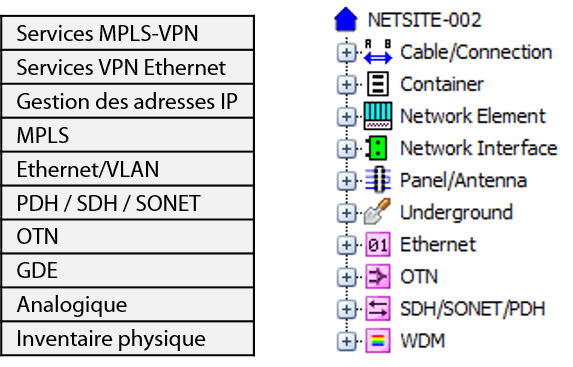Viewport: 573px width, 367px height.
Task: Select the NETSITE-002 root label
Action: 424,20
